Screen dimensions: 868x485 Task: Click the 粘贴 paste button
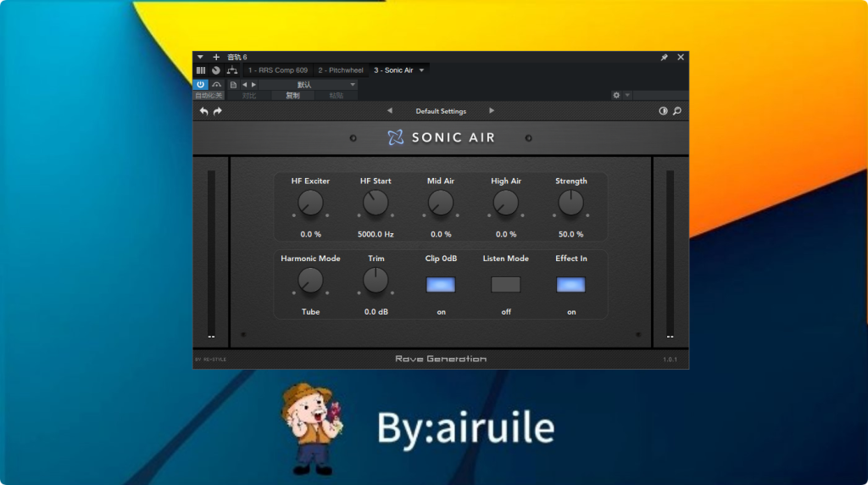click(336, 96)
